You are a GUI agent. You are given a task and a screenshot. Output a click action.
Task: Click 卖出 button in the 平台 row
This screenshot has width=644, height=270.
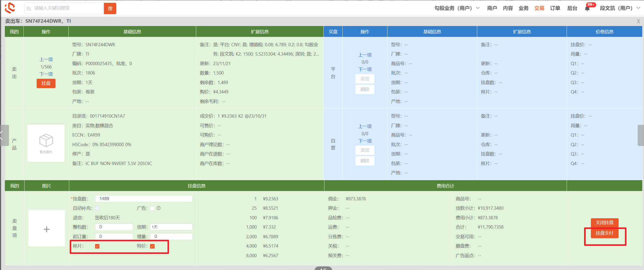pyautogui.click(x=365, y=79)
